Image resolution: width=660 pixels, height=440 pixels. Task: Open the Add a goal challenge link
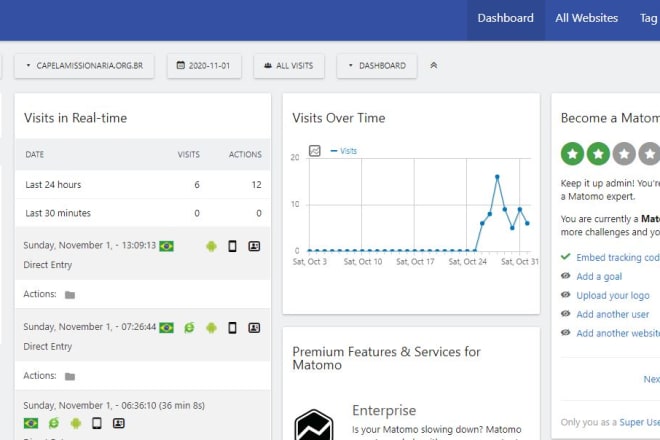tap(599, 277)
